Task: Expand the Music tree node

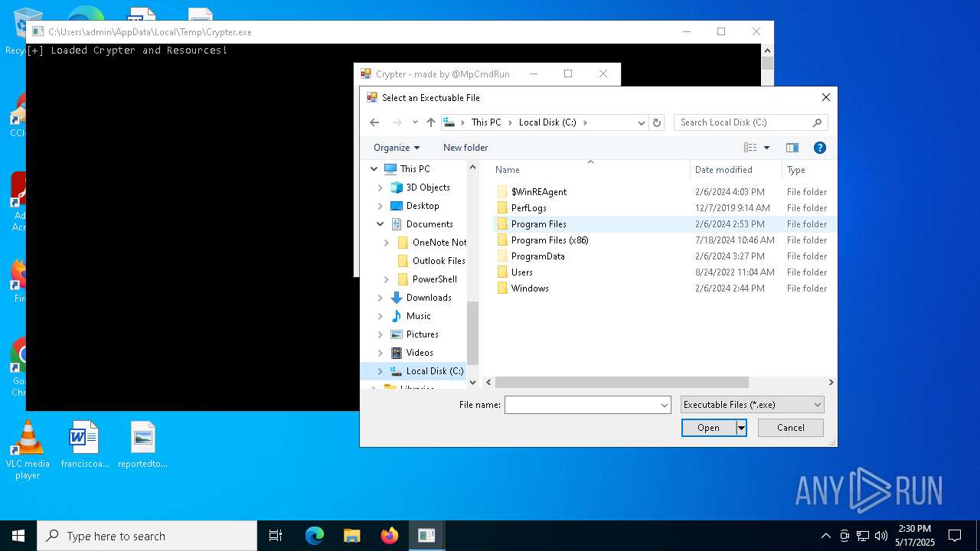Action: tap(381, 316)
